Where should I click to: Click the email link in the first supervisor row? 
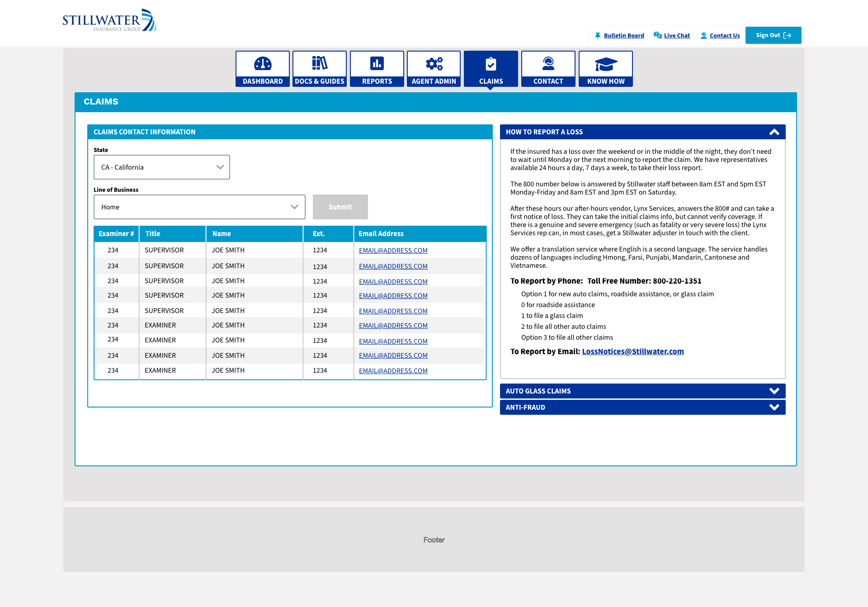[393, 251]
